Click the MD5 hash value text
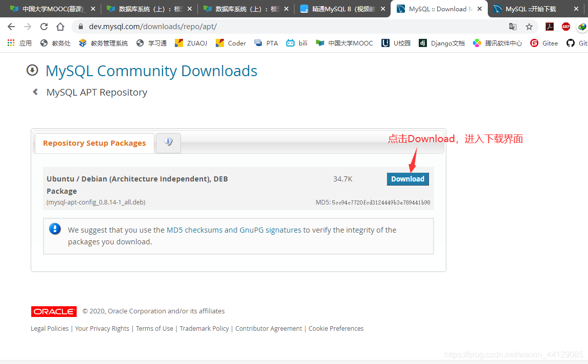The image size is (588, 364). point(381,202)
